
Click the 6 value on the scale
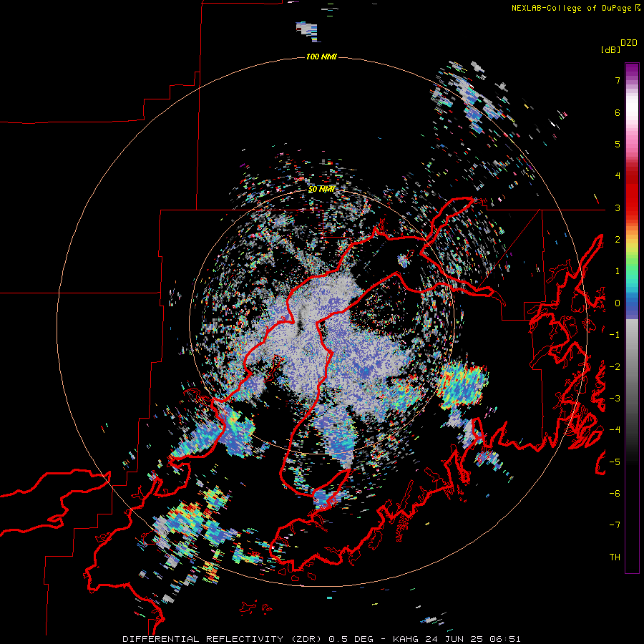pos(618,112)
